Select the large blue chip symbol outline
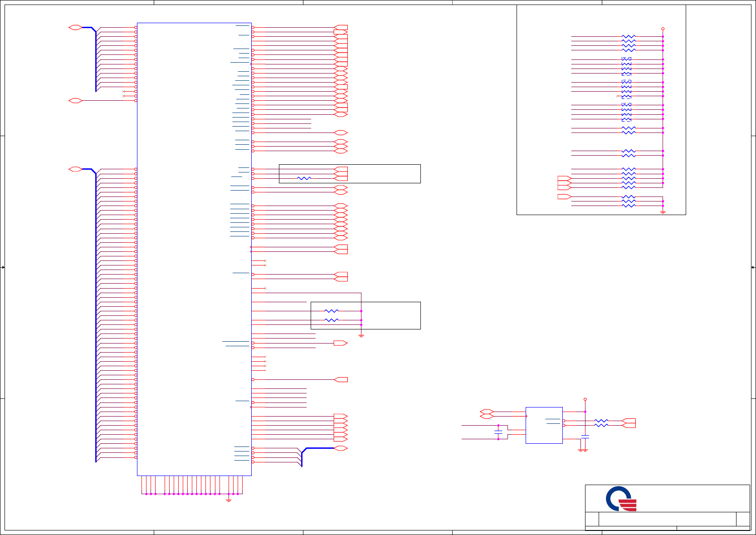This screenshot has height=535, width=756. tap(194, 249)
